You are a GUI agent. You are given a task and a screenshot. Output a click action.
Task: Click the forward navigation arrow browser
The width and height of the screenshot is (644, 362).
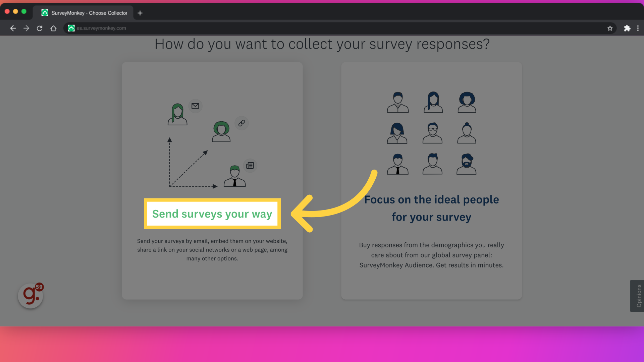26,28
